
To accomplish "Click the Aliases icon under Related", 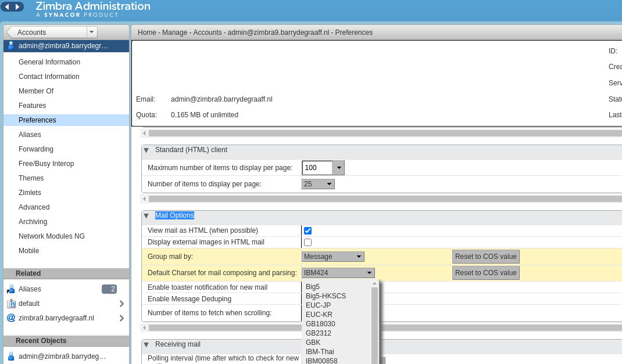I will [11, 289].
